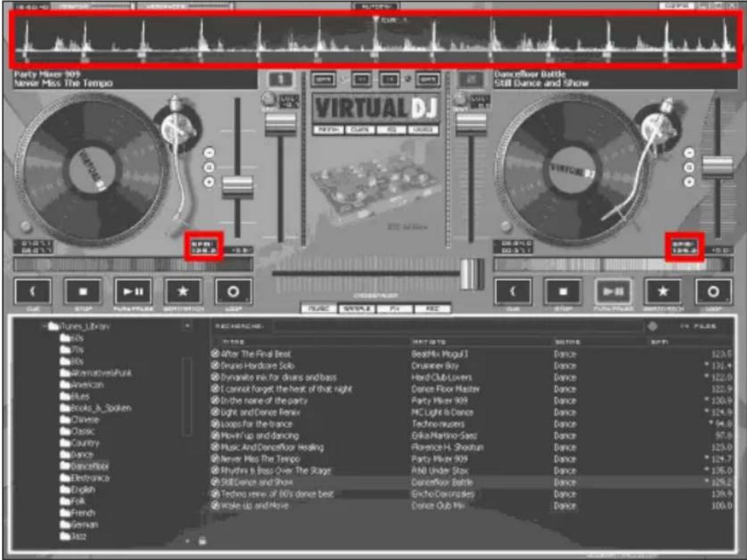Open the French folder
The width and height of the screenshot is (747, 560).
click(x=78, y=513)
